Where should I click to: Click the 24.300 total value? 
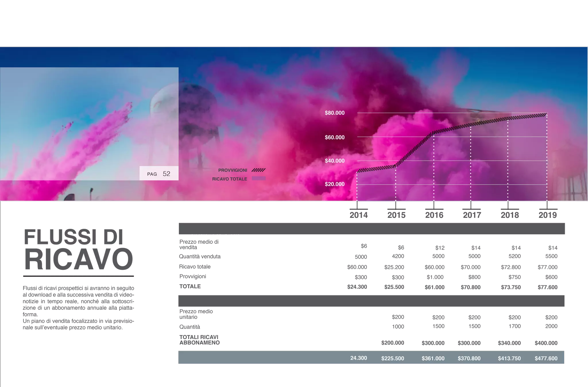tap(359, 358)
